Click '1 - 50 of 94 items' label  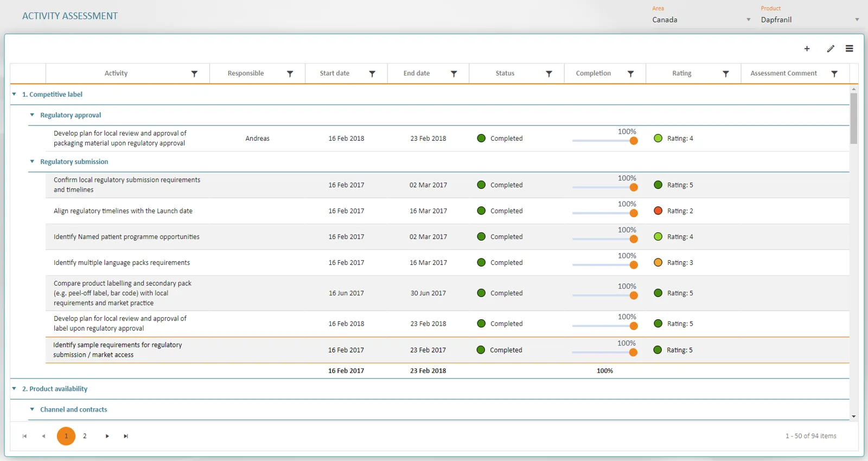click(x=810, y=436)
